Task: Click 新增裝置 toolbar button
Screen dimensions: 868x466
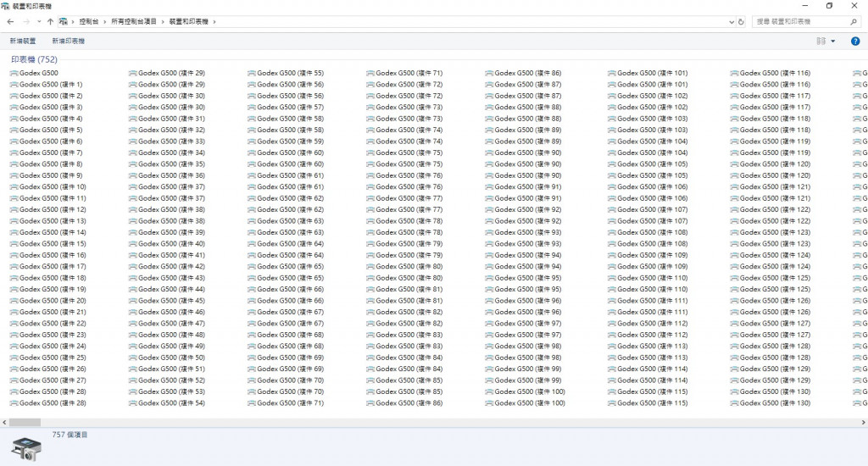Action: (23, 41)
